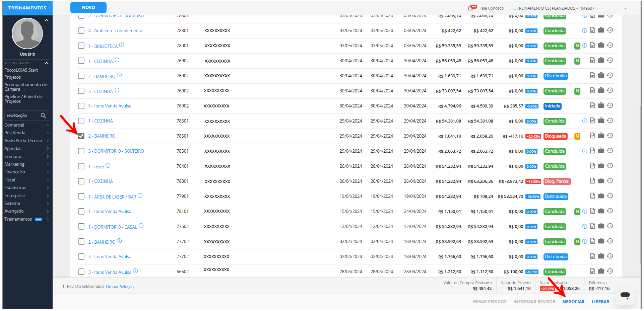Click briefcase icon in 1 - Itens Venda Avulsa row
This screenshot has height=311, width=644.
[601, 211]
